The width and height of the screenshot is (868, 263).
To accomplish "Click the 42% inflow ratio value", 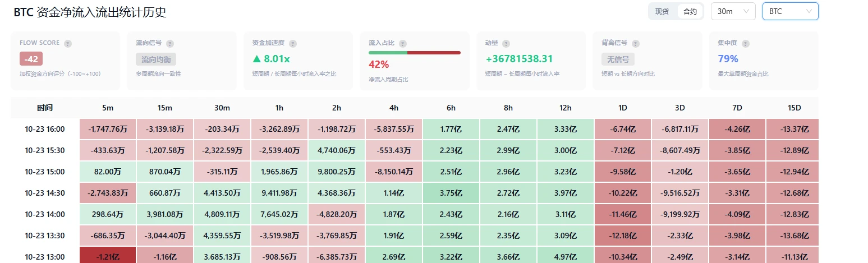I will tap(379, 64).
